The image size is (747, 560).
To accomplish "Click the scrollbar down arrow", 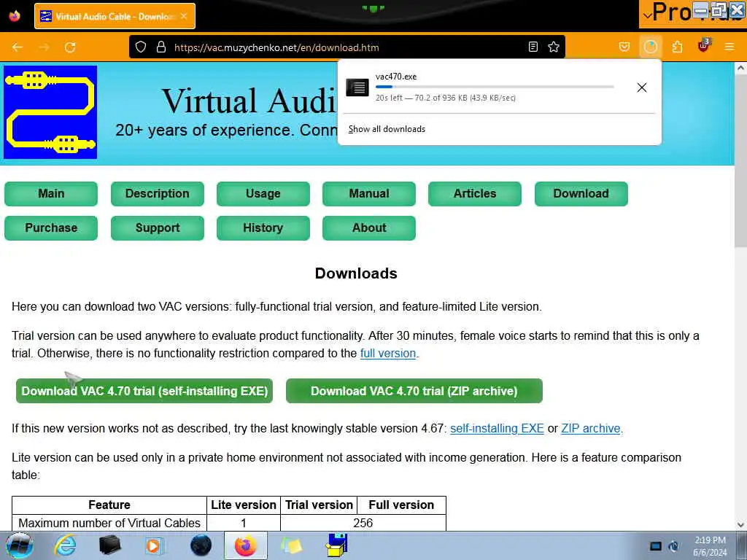I will click(x=740, y=525).
